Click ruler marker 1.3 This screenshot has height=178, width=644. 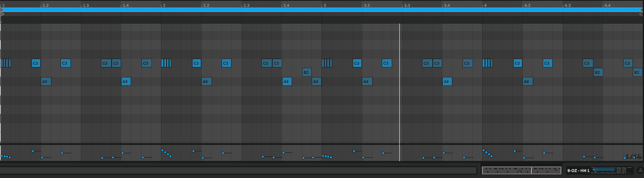tap(86, 6)
